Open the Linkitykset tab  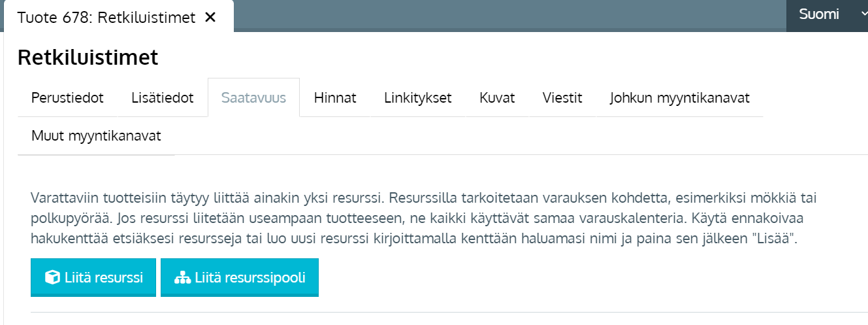[418, 98]
